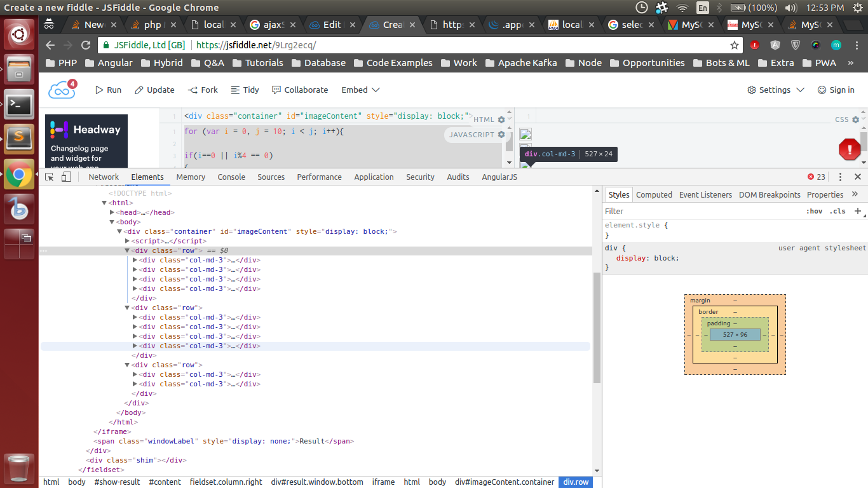868x488 pixels.
Task: Switch to the Network tab in DevTools
Action: 104,177
